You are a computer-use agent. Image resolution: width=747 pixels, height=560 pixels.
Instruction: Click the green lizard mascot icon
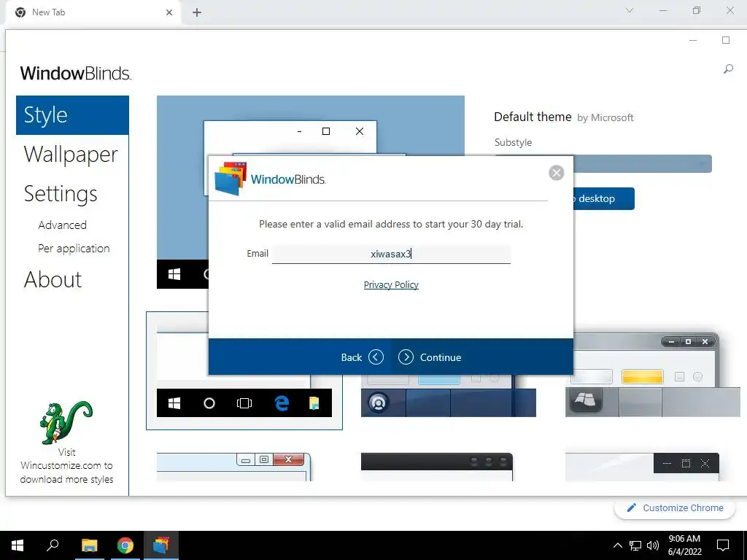pos(66,422)
